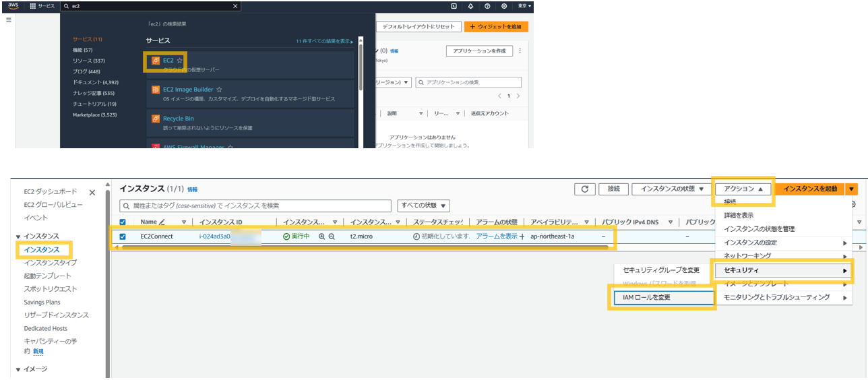Open the すべての状態 filter dropdown
Image resolution: width=868 pixels, height=380 pixels.
point(423,205)
